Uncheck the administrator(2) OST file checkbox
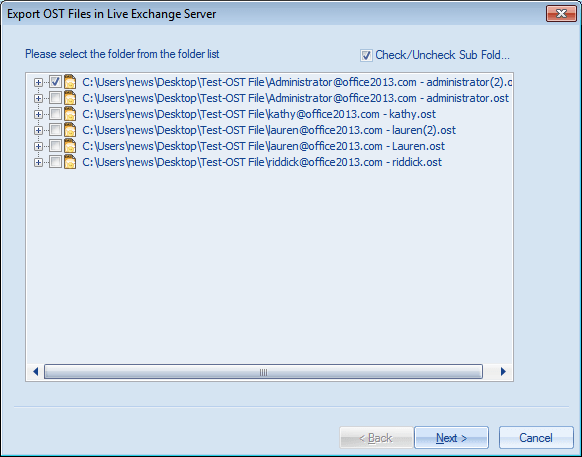 pos(55,82)
